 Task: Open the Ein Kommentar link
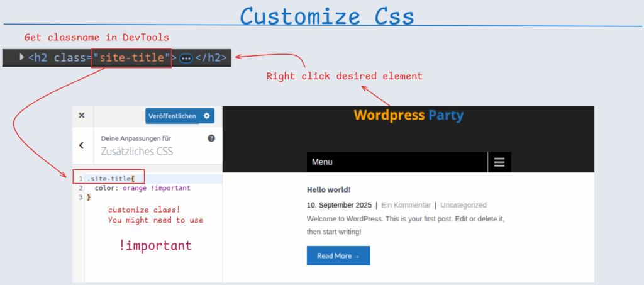pyautogui.click(x=406, y=205)
